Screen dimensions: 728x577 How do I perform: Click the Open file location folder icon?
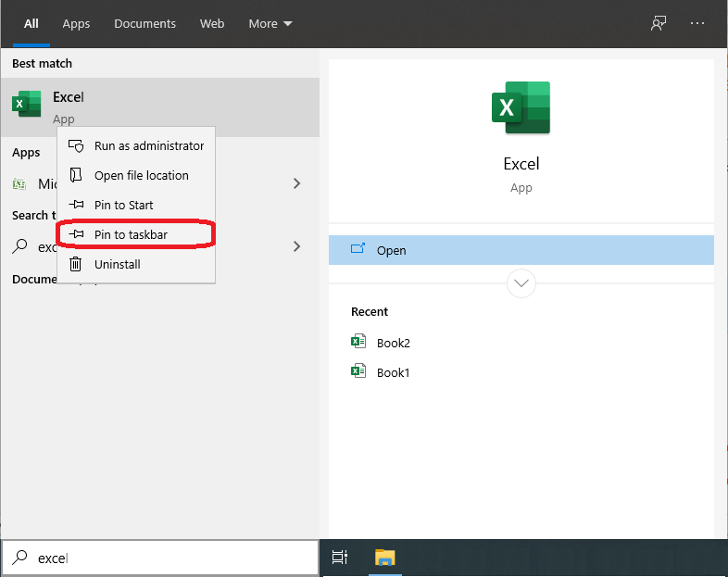tap(76, 175)
